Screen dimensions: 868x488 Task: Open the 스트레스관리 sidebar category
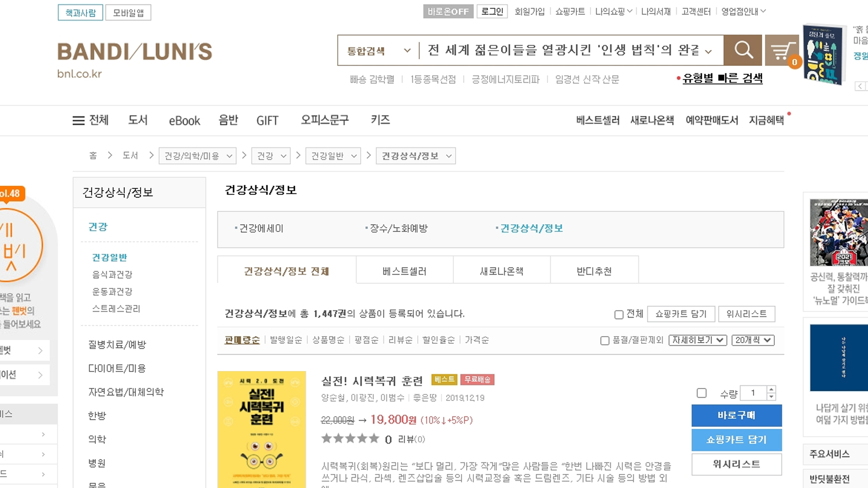point(116,309)
